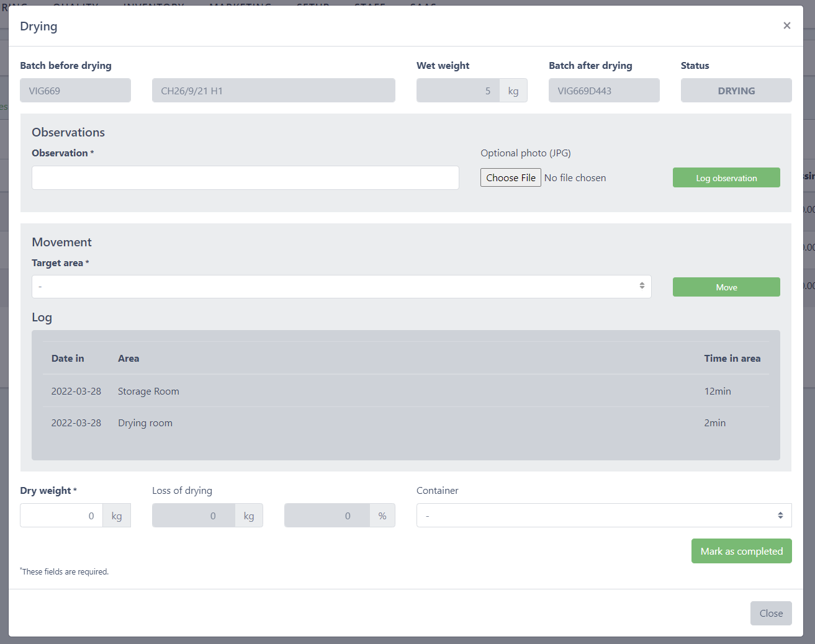The height and width of the screenshot is (644, 815).
Task: Click the VIG669D443 batch after drying field
Action: [603, 91]
